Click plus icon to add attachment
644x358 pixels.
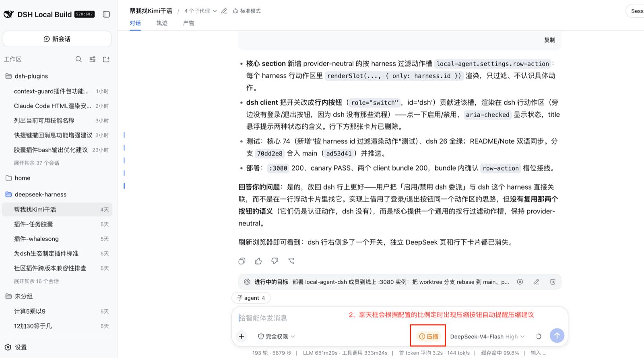pos(242,336)
